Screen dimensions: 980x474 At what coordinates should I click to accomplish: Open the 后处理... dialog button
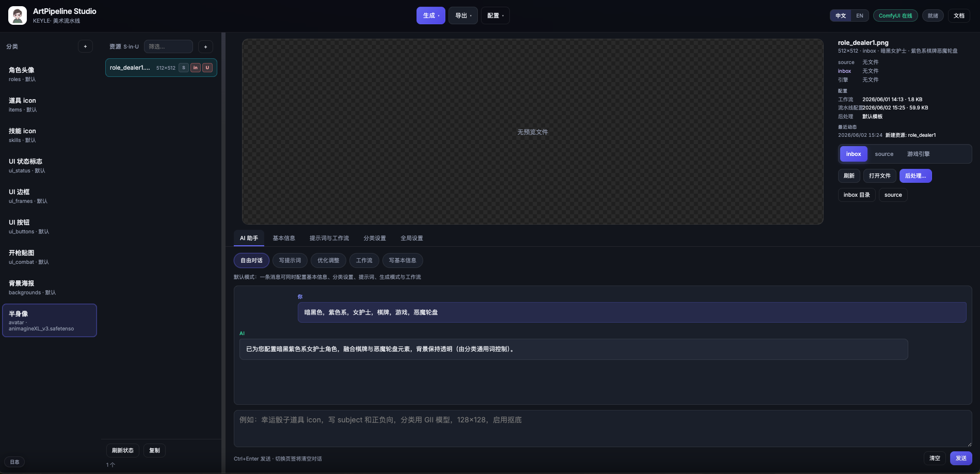coord(915,176)
